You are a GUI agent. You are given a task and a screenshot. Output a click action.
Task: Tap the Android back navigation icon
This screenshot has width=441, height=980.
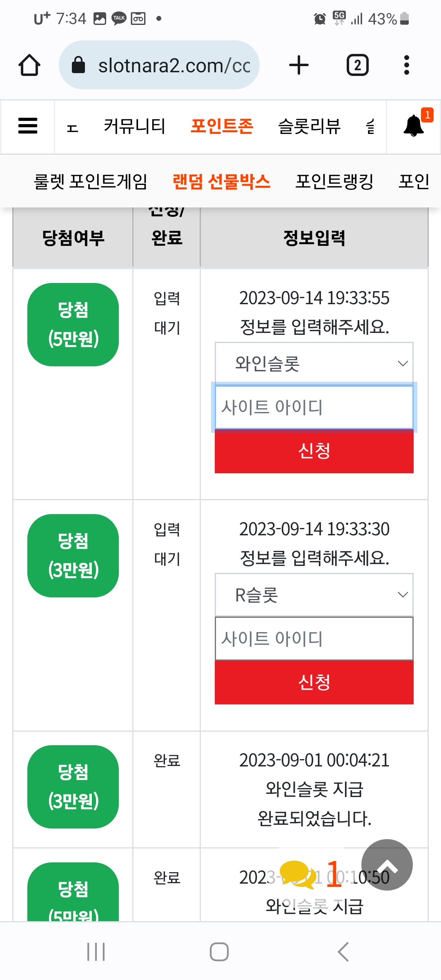coord(343,952)
